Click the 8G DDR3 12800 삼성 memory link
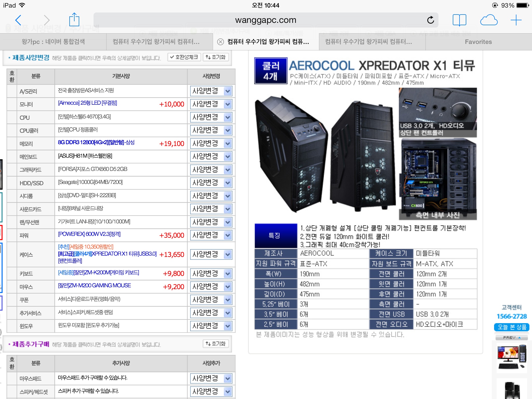 [x=96, y=142]
